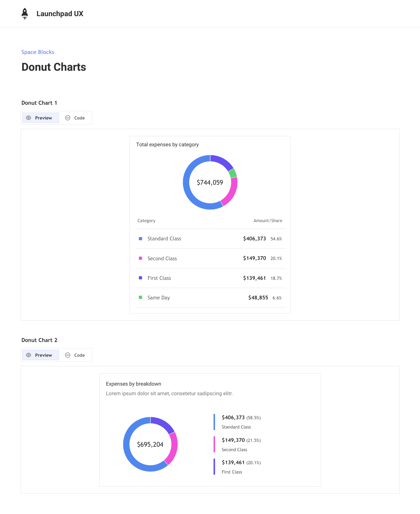Switch to Code tab for Donut Chart 1

coord(75,118)
